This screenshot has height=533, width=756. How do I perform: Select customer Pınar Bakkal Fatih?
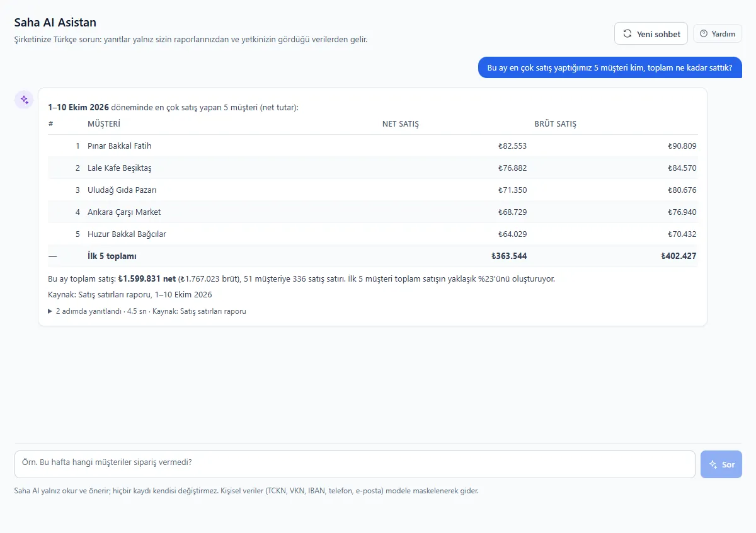pos(120,146)
